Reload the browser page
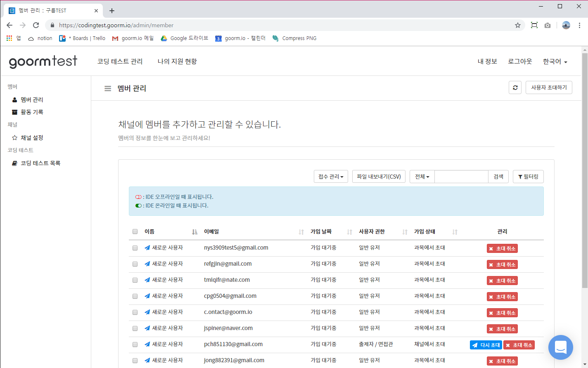Image resolution: width=588 pixels, height=368 pixels. click(36, 25)
